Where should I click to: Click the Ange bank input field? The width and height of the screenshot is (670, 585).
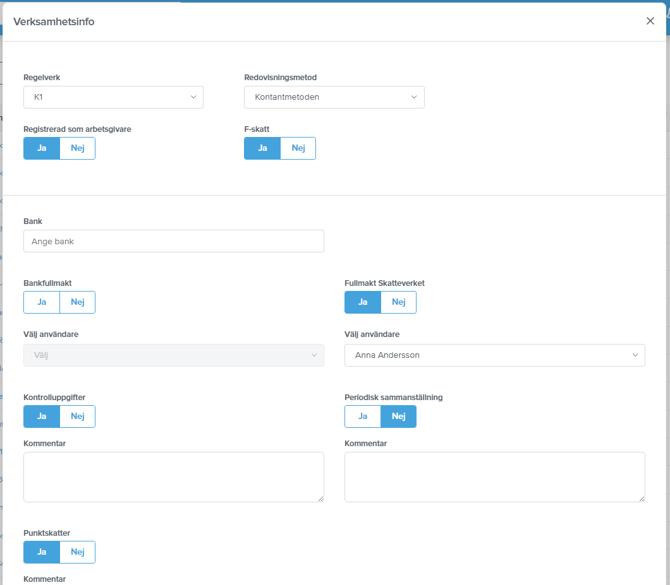tap(173, 241)
